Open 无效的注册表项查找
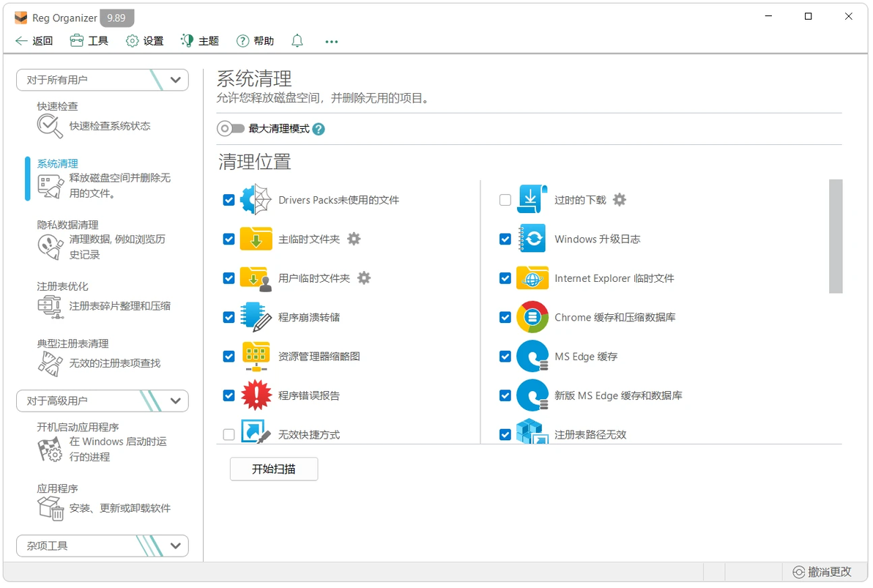The width and height of the screenshot is (873, 588). 115,363
